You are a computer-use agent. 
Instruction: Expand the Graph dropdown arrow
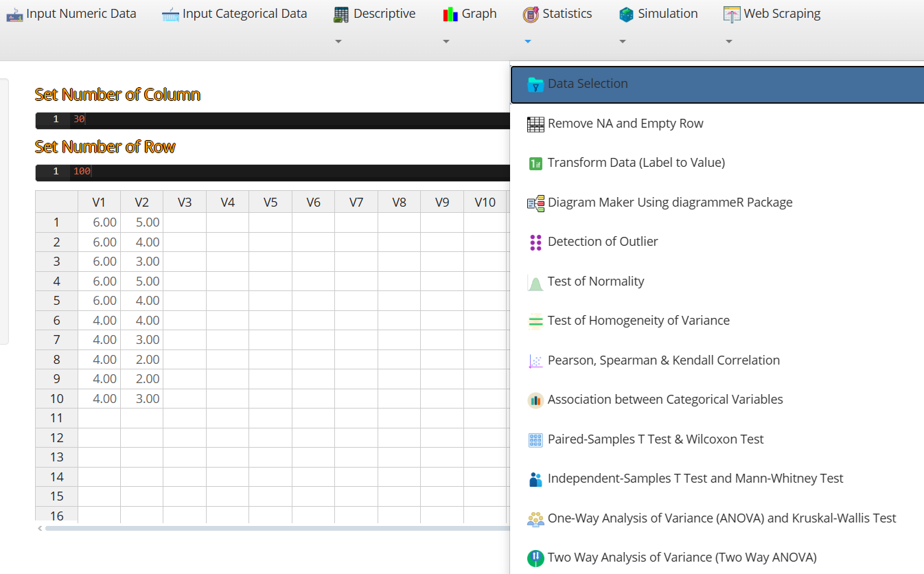click(446, 42)
